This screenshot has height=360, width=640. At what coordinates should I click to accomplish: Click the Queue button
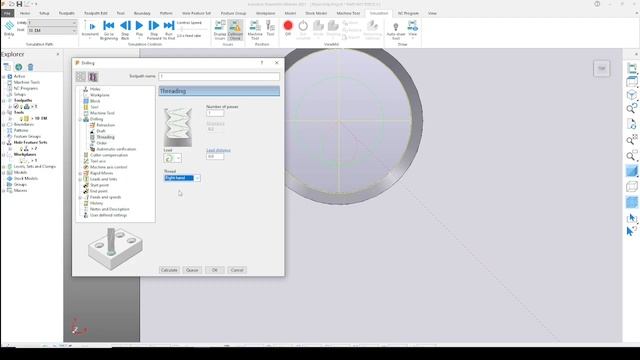click(192, 270)
